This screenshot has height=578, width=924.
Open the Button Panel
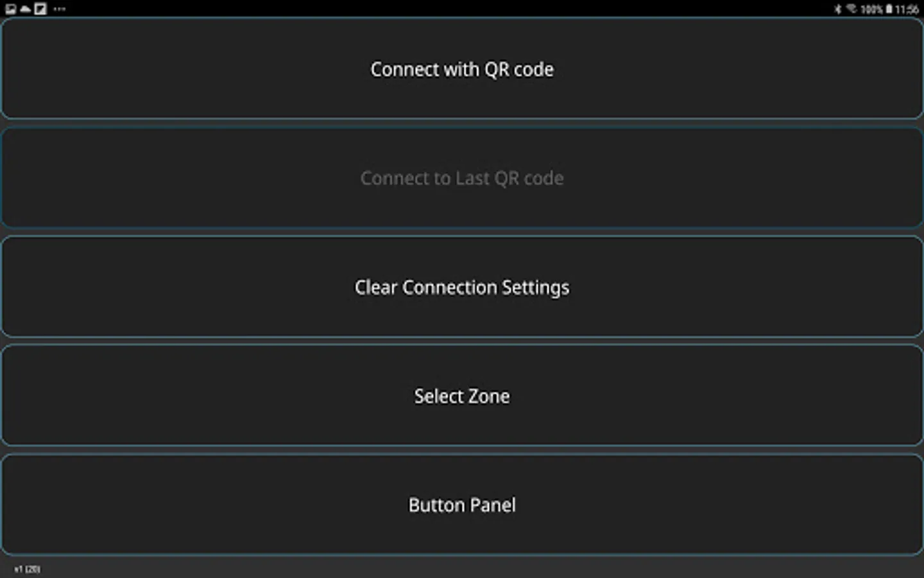[x=462, y=505]
